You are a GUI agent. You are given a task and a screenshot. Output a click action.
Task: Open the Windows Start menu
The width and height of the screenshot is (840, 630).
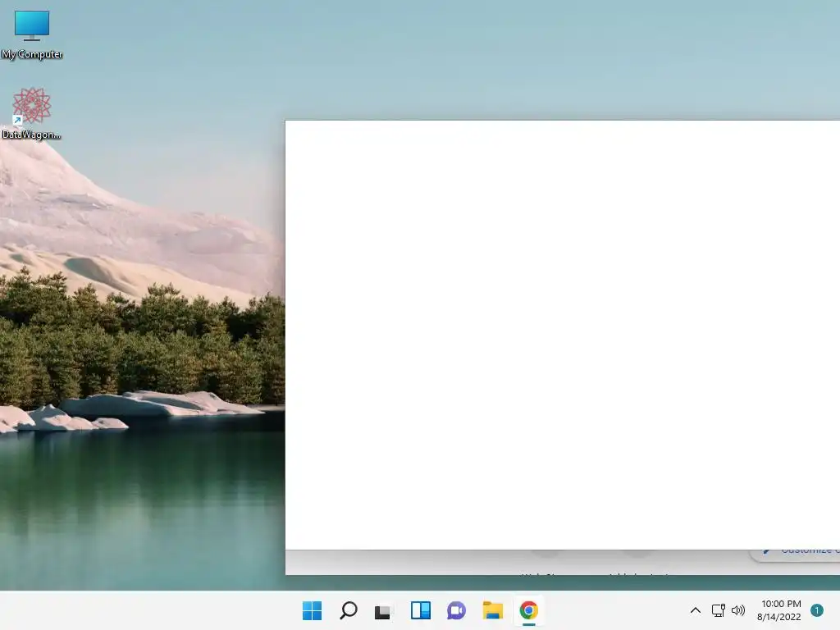[313, 610]
